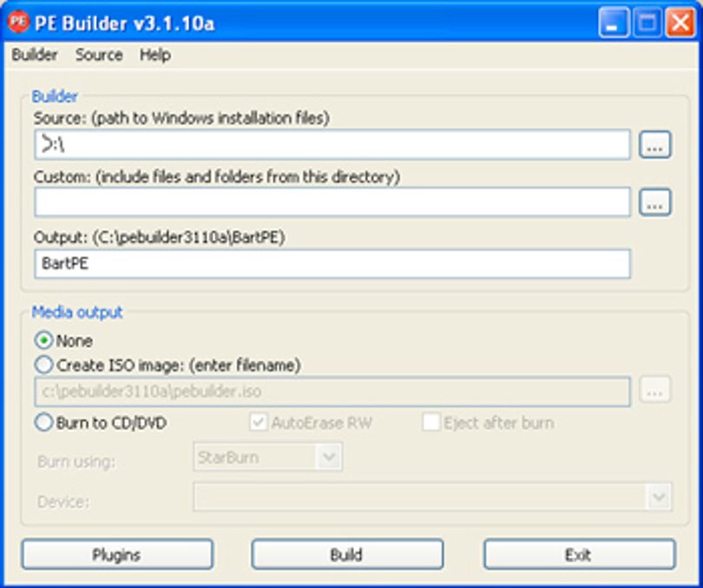The width and height of the screenshot is (703, 588).
Task: Click the Plugins button
Action: [x=117, y=555]
